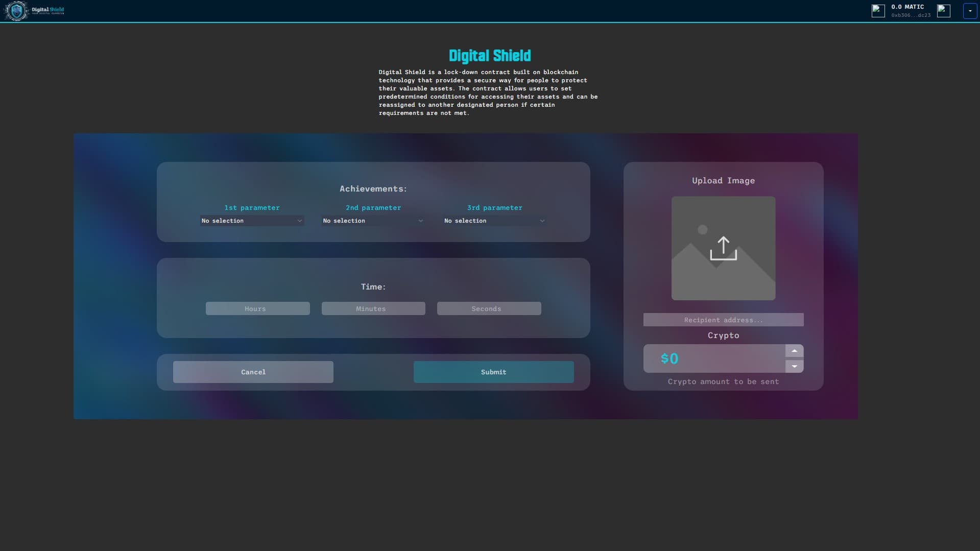Click the 0.0 MATIC balance text

point(907,7)
